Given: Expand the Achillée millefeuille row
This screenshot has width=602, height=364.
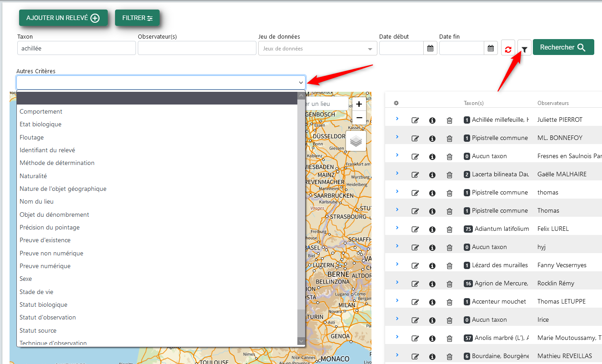Looking at the screenshot, I should click(397, 119).
